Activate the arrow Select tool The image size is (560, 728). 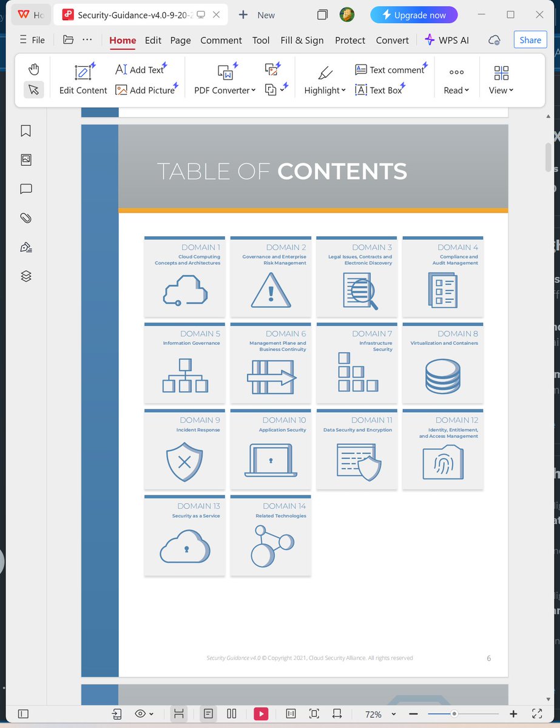tap(33, 90)
